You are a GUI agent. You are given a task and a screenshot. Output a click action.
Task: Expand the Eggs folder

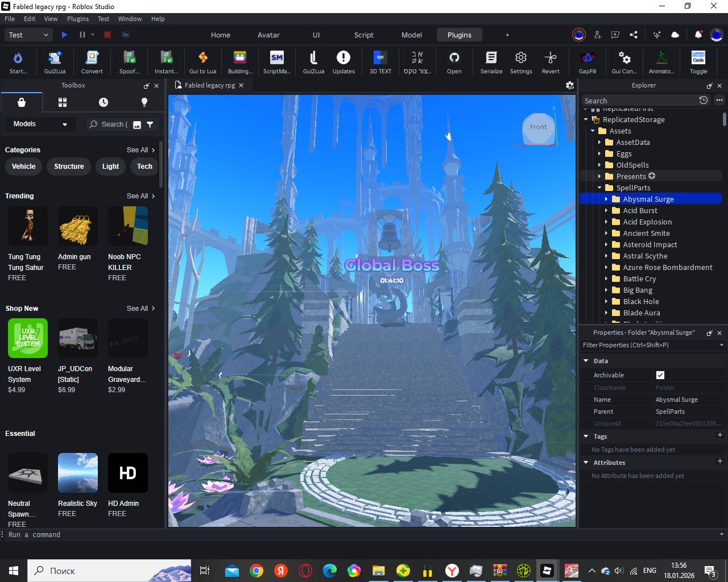599,153
